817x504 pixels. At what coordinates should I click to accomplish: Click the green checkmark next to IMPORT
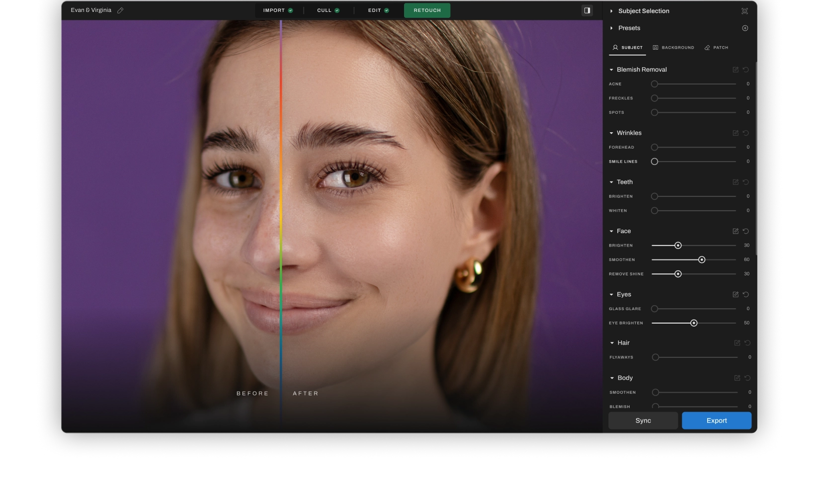click(x=291, y=10)
